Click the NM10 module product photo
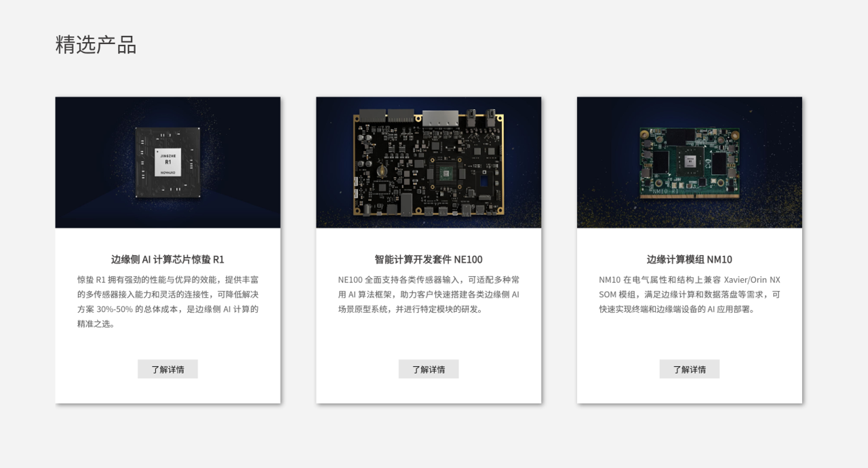Screen dimensions: 868x468 (689, 162)
